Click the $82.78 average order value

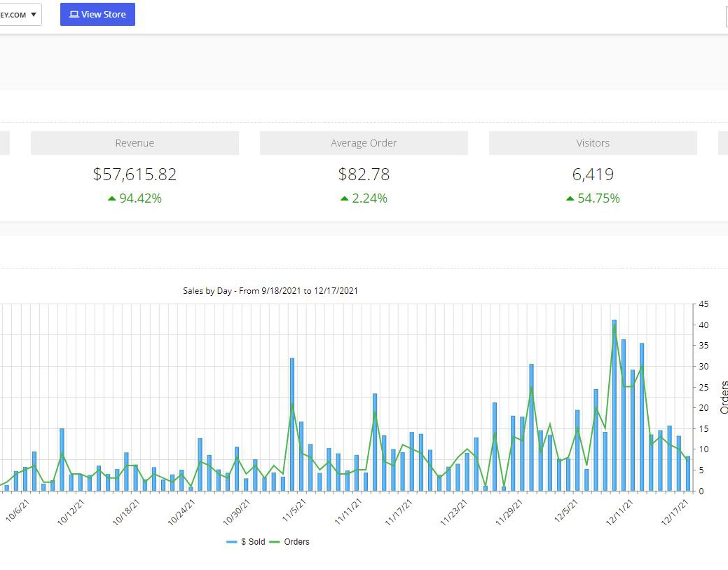(364, 174)
